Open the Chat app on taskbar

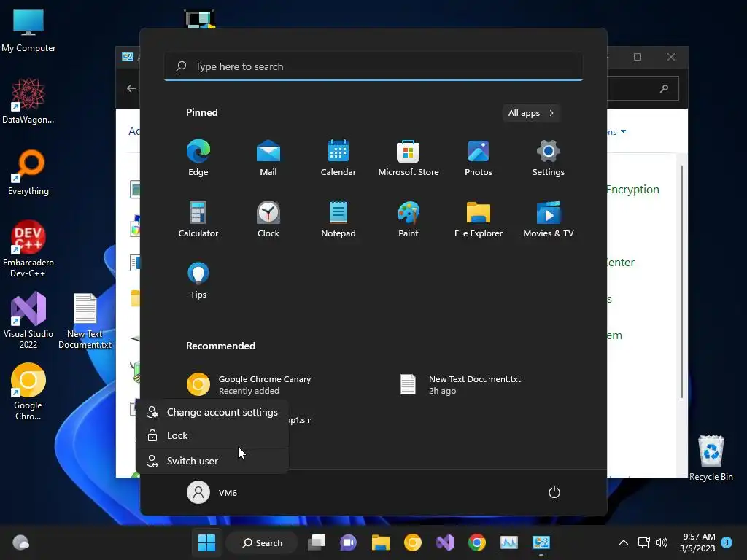pos(348,542)
